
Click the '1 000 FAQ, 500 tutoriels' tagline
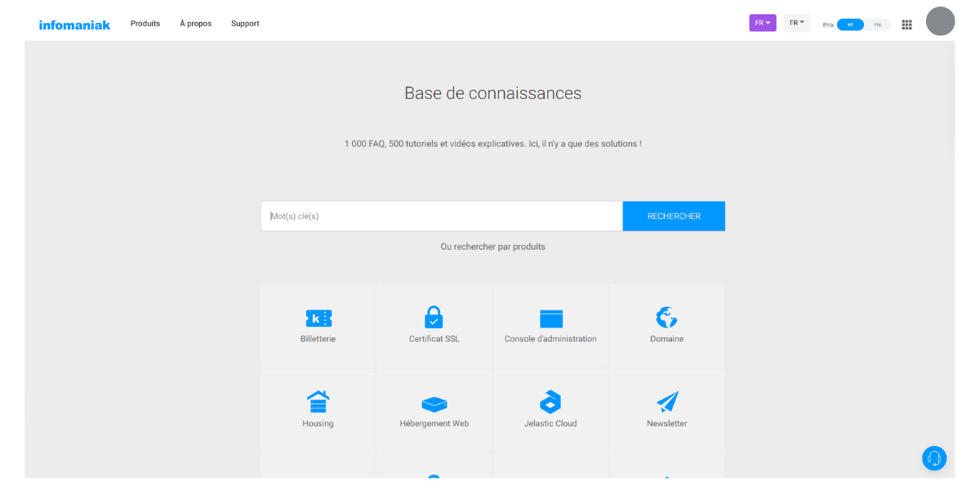[493, 144]
